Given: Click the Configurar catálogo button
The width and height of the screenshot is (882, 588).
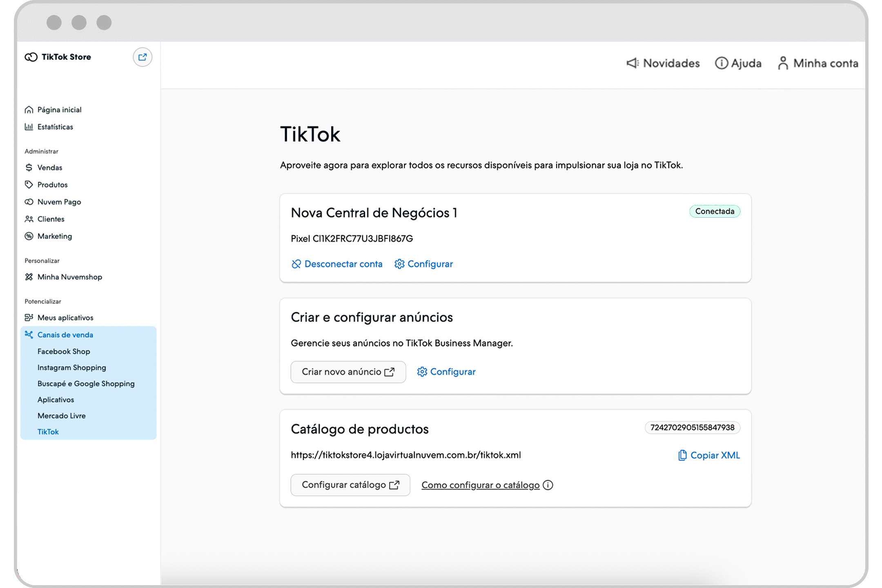Looking at the screenshot, I should [x=350, y=485].
